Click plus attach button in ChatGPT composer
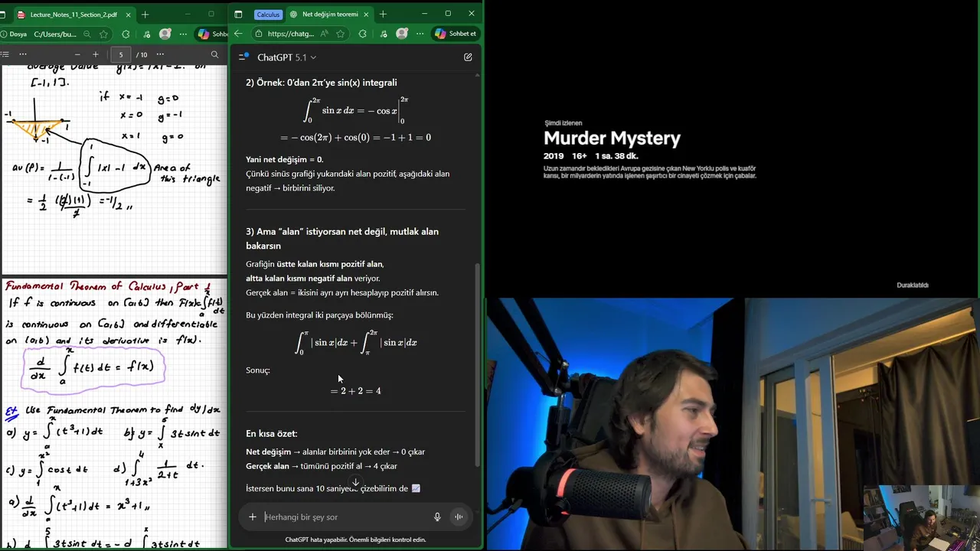Image resolution: width=980 pixels, height=551 pixels. coord(252,517)
